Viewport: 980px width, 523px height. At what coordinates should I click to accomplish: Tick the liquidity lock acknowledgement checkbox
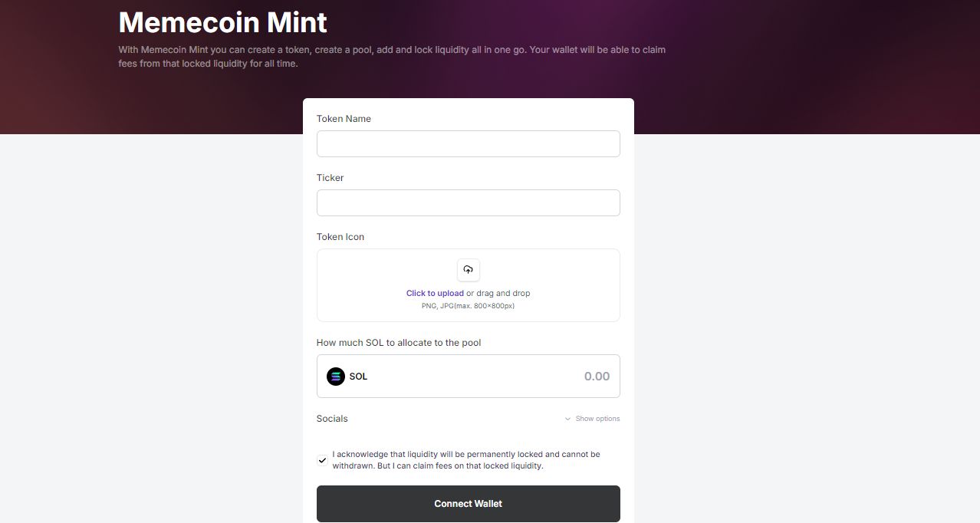(322, 460)
